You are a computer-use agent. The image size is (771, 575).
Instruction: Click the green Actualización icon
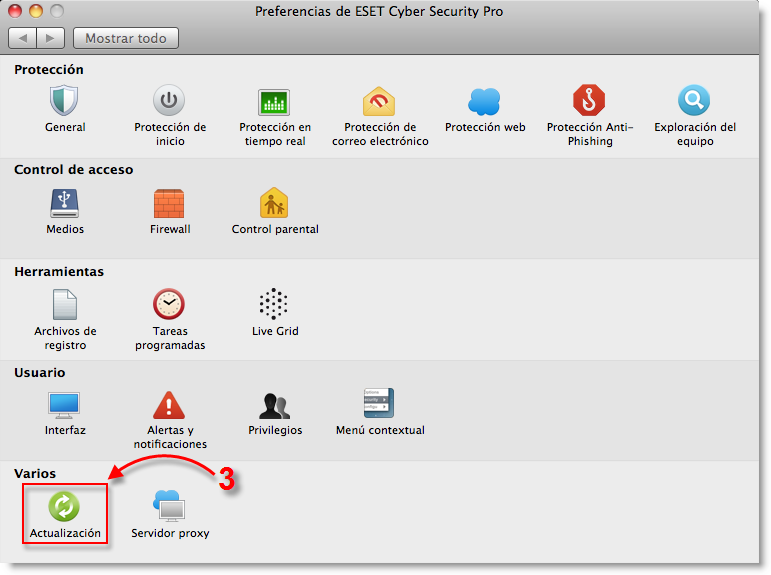[65, 507]
